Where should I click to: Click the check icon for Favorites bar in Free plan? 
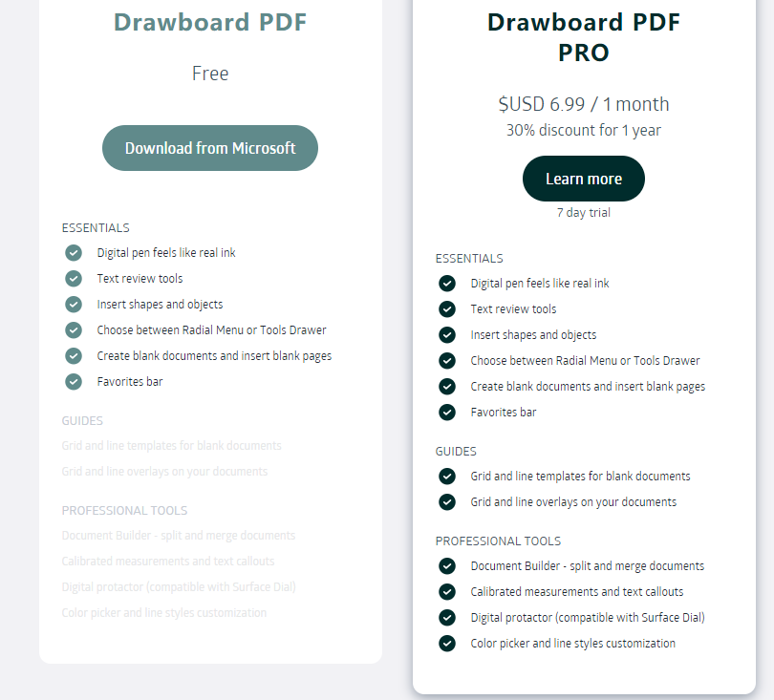coord(74,381)
